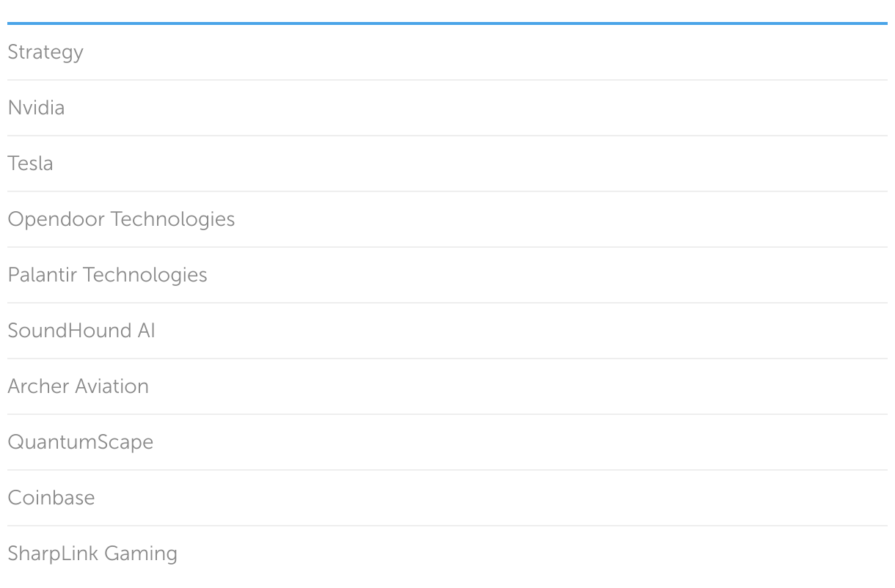Open the Tesla stock entry

coord(30,163)
